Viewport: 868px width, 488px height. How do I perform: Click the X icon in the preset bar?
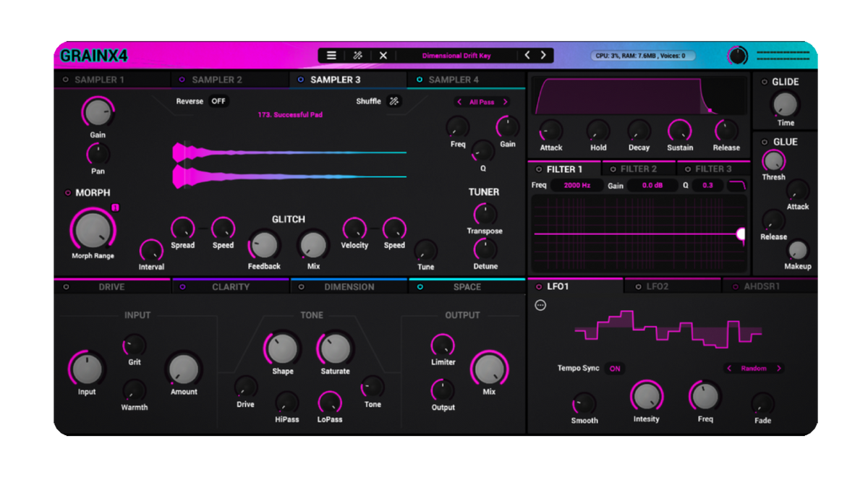[x=383, y=56]
